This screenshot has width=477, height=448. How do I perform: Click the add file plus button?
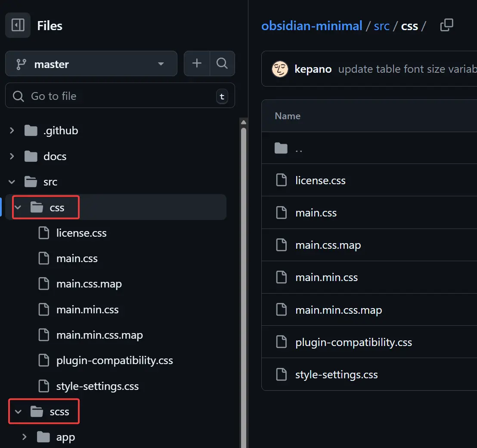(x=197, y=63)
